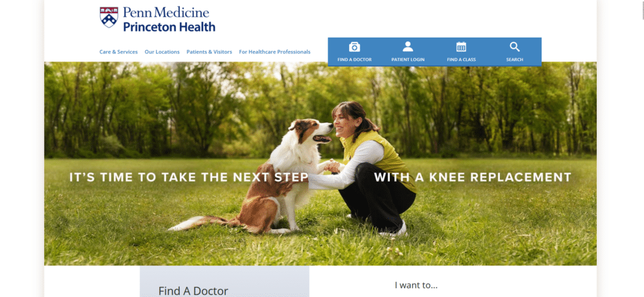644x297 pixels.
Task: Open the Our Locations menu item
Action: pos(162,52)
